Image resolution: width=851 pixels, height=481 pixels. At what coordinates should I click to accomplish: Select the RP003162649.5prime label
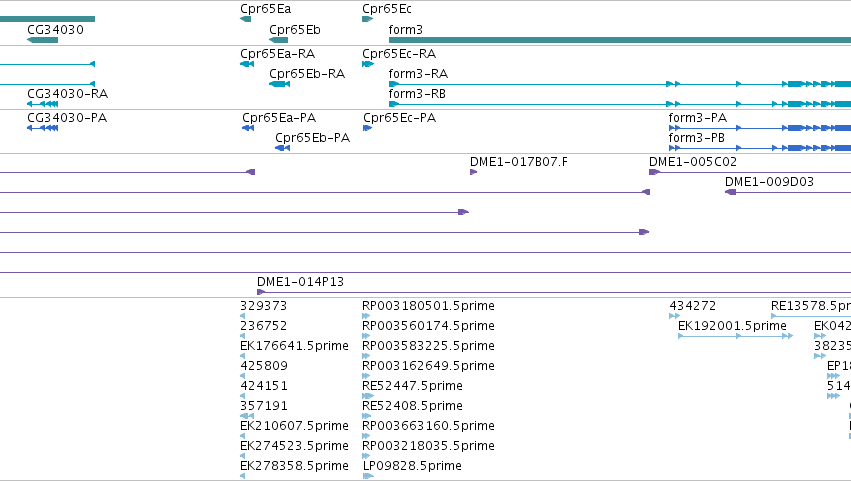[428, 366]
